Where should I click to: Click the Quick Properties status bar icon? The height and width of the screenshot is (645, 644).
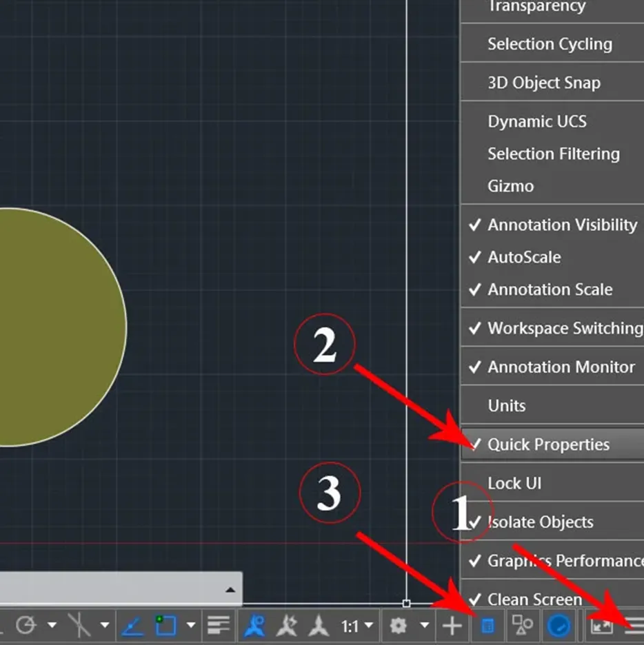[487, 626]
